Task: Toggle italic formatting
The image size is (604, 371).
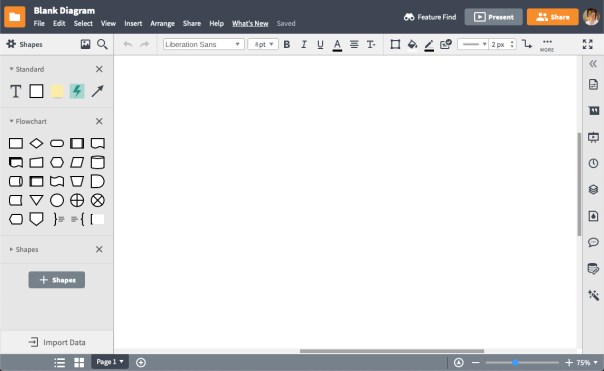Action: click(304, 45)
